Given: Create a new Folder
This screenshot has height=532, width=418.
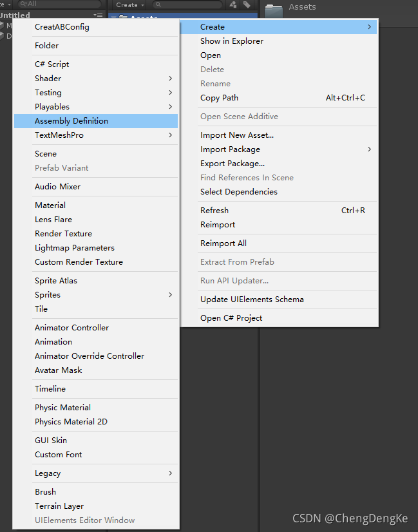Looking at the screenshot, I should pyautogui.click(x=96, y=46).
